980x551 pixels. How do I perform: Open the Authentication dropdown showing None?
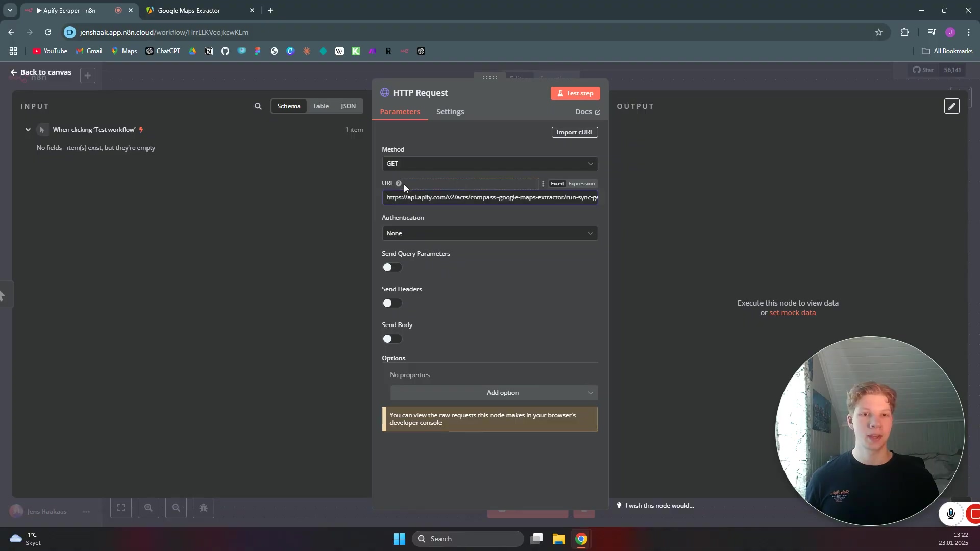click(x=489, y=233)
